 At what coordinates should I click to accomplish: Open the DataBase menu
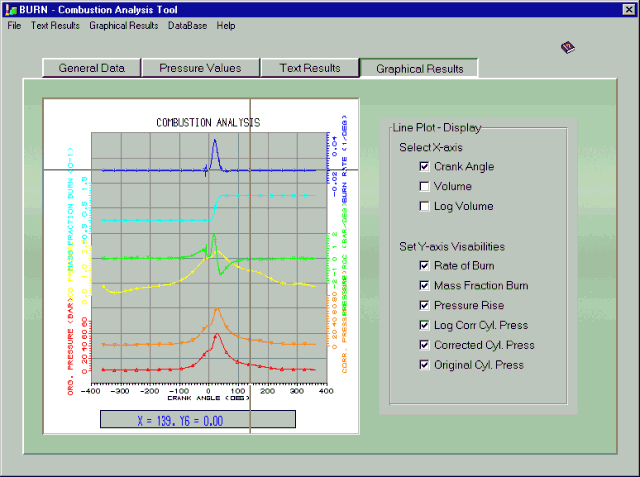click(187, 26)
